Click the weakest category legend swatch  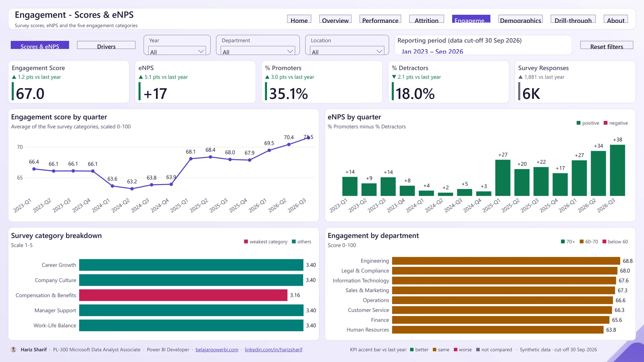pyautogui.click(x=246, y=242)
